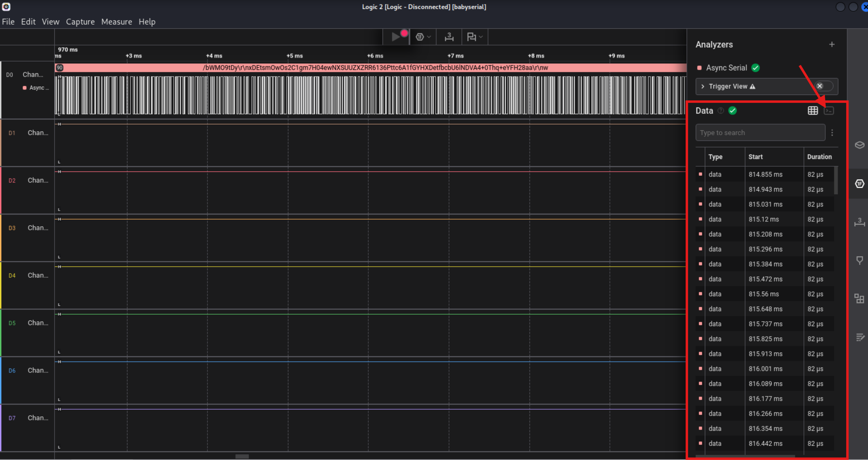Click the Data help question mark
Screen dimensions: 868x460
(720, 111)
